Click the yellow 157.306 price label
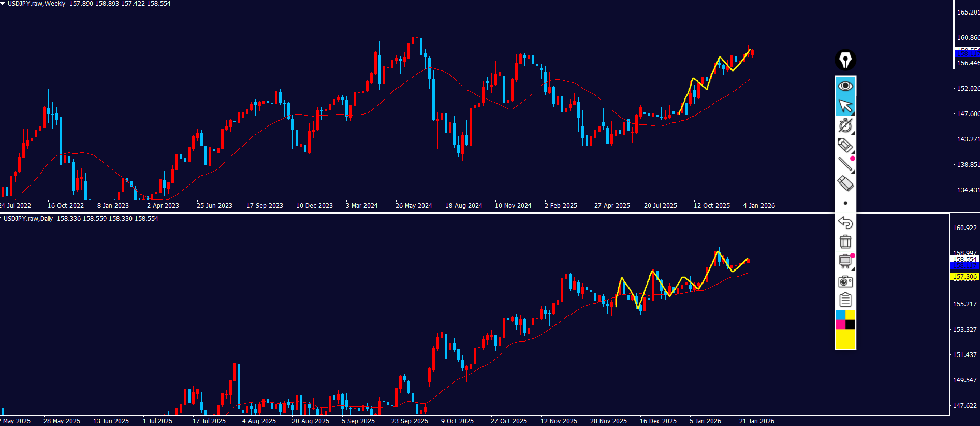This screenshot has width=980, height=426. 964,277
